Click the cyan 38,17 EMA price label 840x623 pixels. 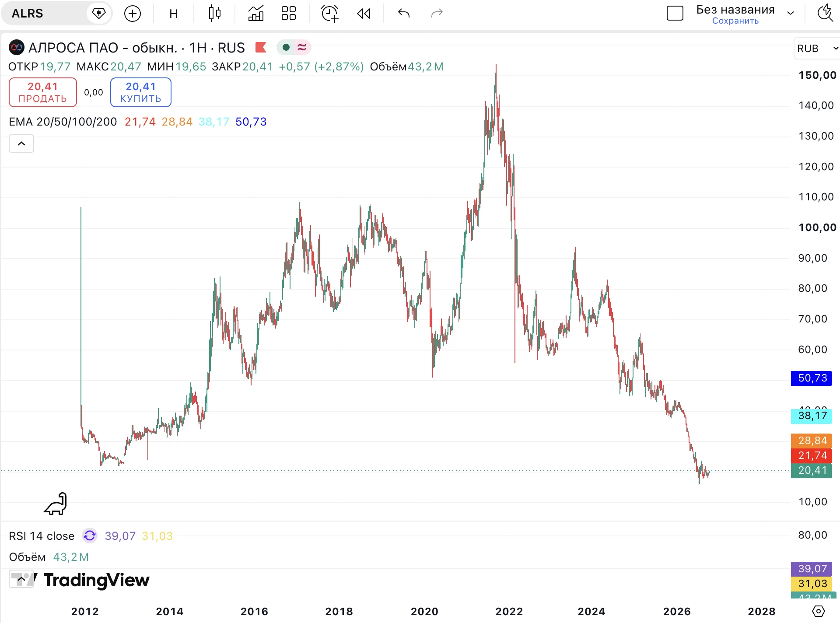pyautogui.click(x=812, y=416)
